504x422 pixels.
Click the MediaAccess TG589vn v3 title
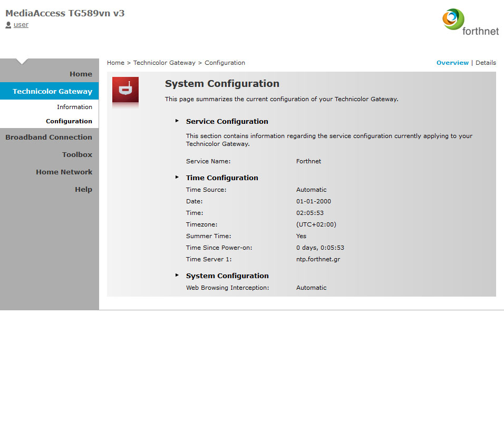[65, 13]
